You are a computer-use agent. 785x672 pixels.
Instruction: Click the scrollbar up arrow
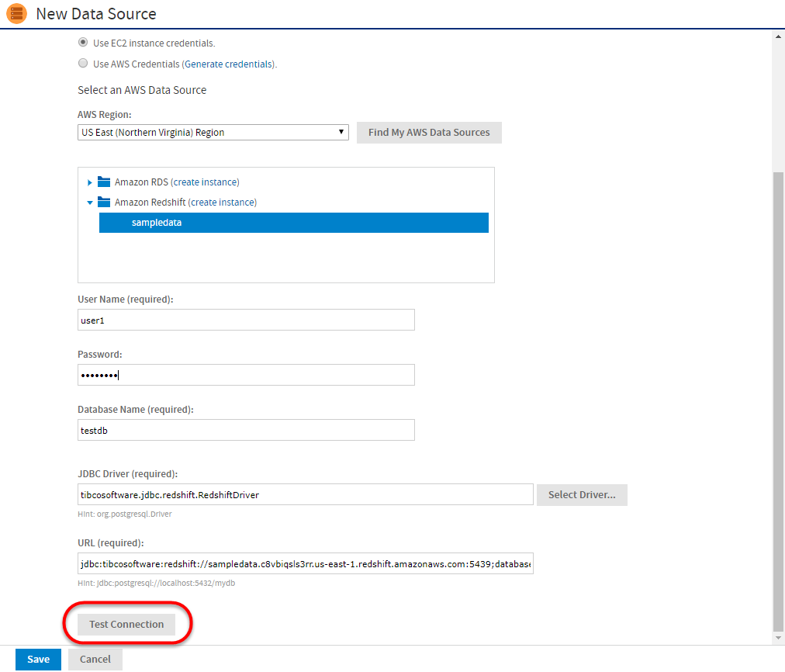(x=779, y=36)
